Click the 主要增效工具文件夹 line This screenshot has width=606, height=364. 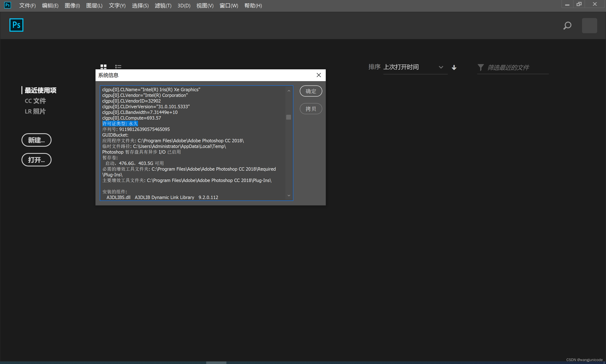(187, 180)
